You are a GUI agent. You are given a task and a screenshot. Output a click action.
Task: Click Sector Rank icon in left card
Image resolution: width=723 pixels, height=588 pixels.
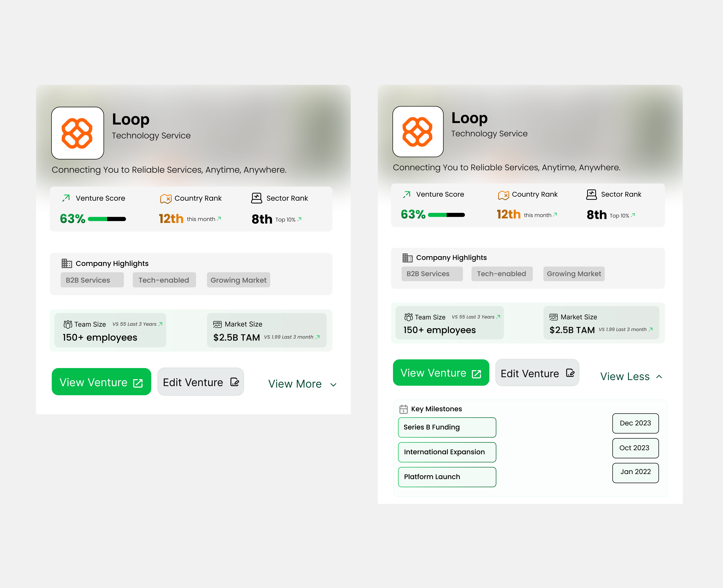[257, 198]
